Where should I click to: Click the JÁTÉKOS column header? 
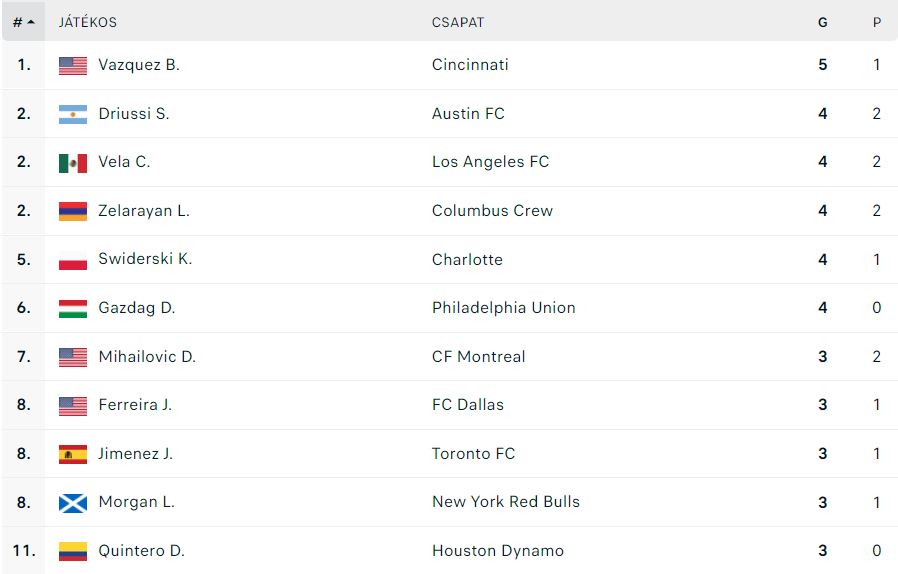point(88,22)
